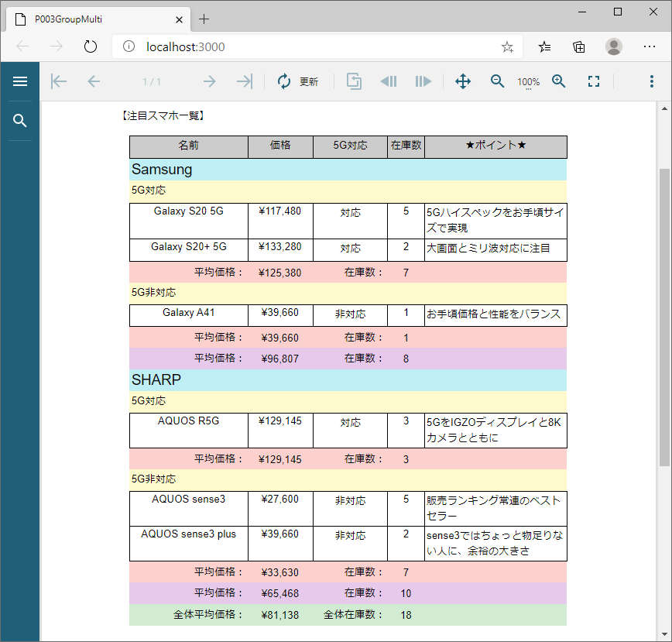Click the back-to-parent report icon
Screen dimensions: 672x642
[354, 81]
